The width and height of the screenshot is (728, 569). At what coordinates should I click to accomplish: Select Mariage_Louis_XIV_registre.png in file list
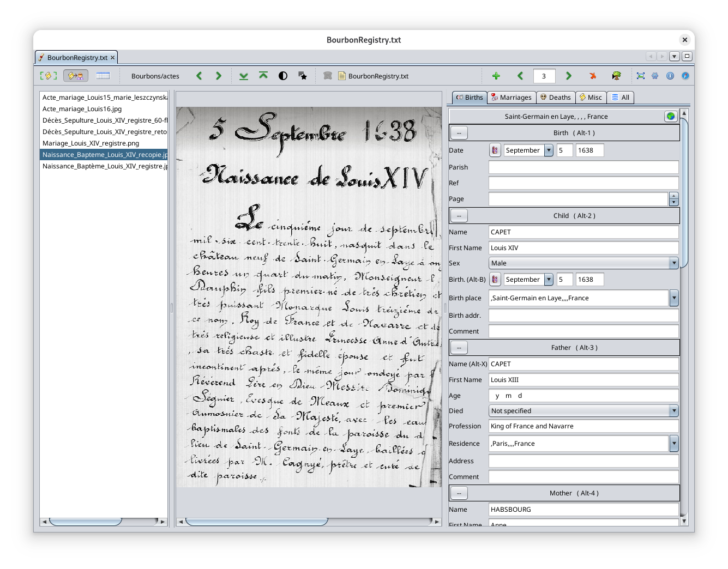(104, 143)
